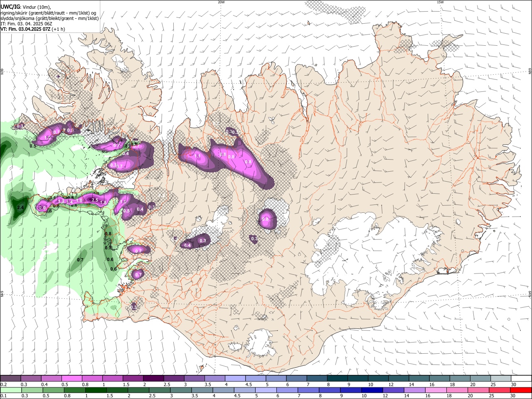532x399 pixels.
Task: Click the 2.0 snow value on the map
Action: click(x=42, y=208)
